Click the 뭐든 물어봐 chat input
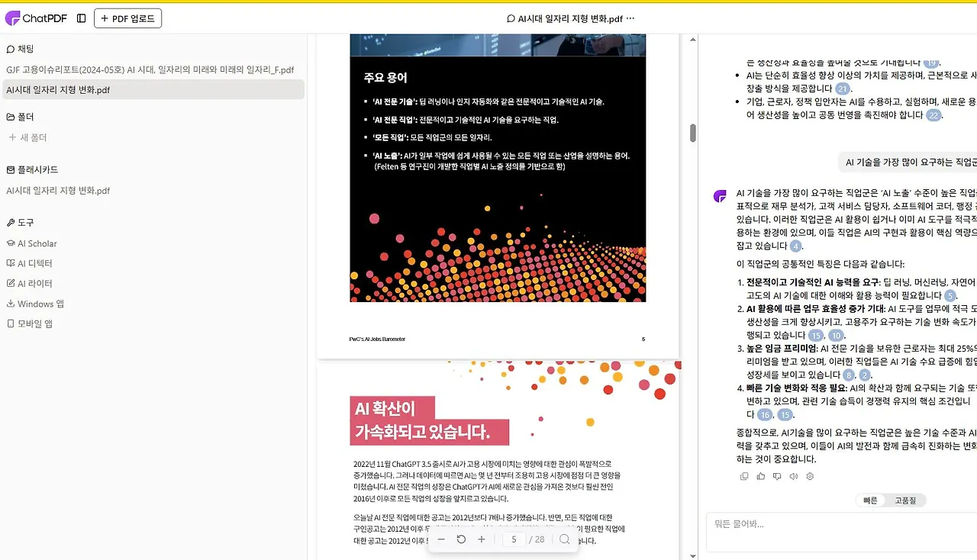 click(x=841, y=532)
